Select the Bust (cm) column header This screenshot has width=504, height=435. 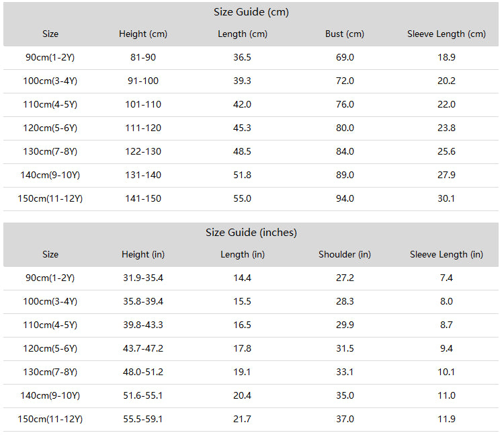(345, 34)
